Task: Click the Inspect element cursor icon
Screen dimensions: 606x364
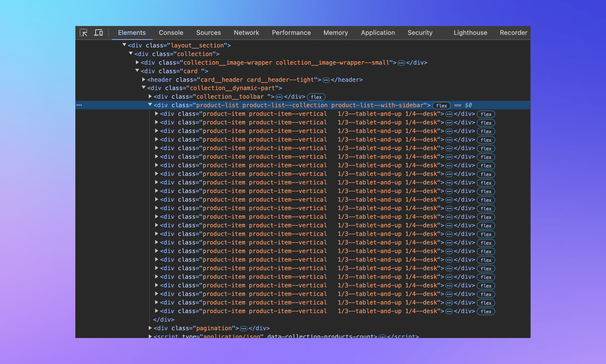Action: pyautogui.click(x=84, y=33)
